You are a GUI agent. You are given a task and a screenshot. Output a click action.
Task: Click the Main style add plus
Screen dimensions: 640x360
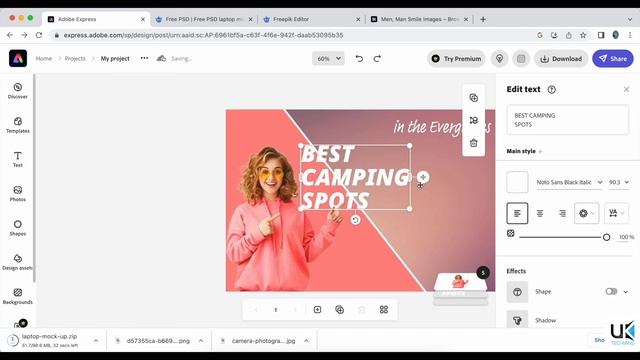tap(540, 151)
